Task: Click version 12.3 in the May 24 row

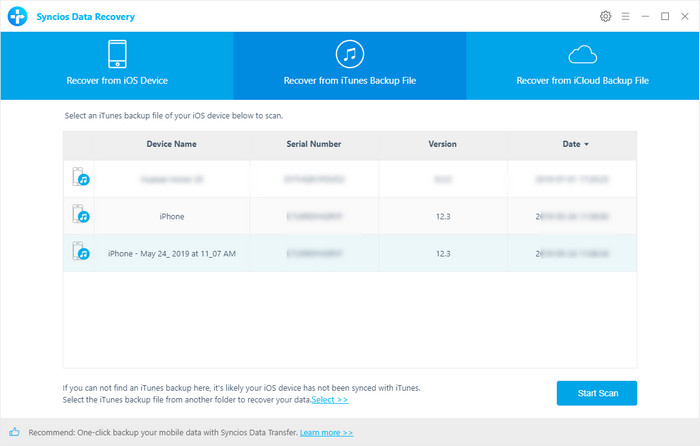Action: coord(443,254)
